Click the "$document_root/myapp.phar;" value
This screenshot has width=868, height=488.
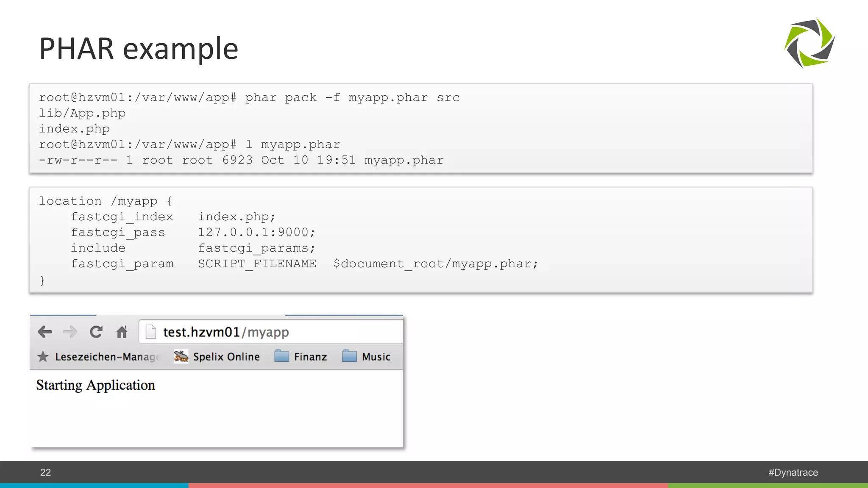[436, 264]
